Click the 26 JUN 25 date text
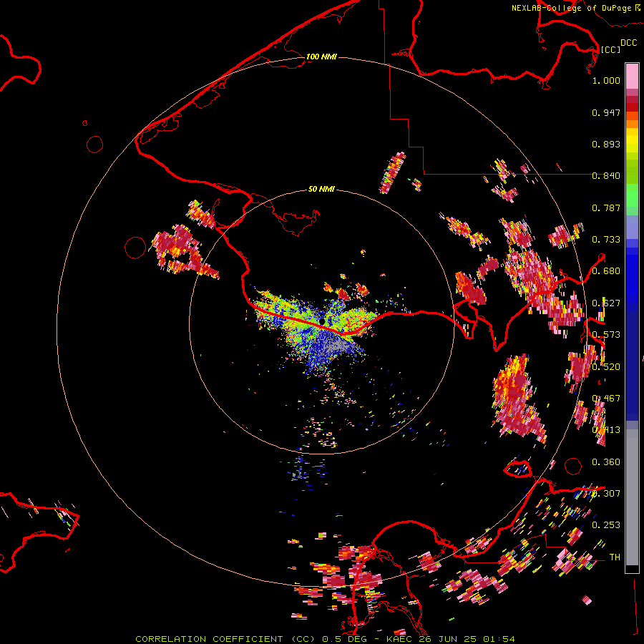The image size is (644, 644). coord(448,639)
